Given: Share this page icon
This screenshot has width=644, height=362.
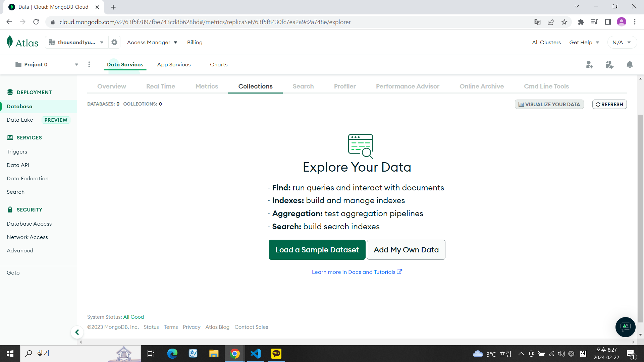Looking at the screenshot, I should 551,22.
